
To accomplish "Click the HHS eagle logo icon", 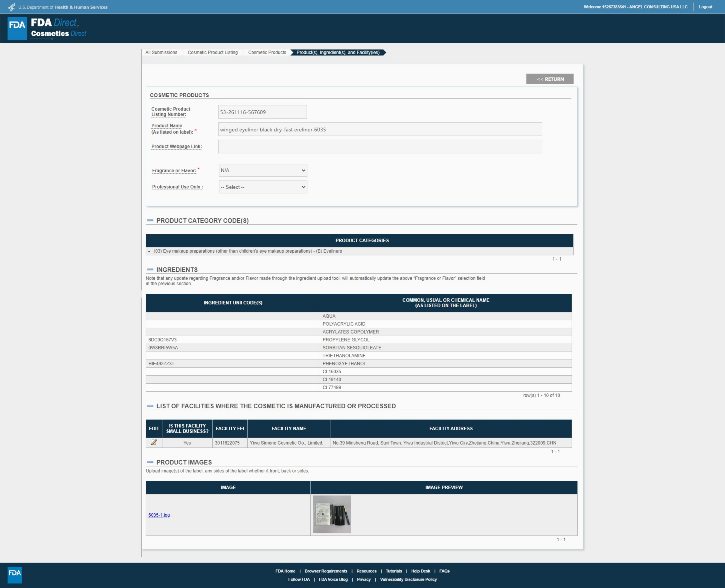I will click(12, 7).
